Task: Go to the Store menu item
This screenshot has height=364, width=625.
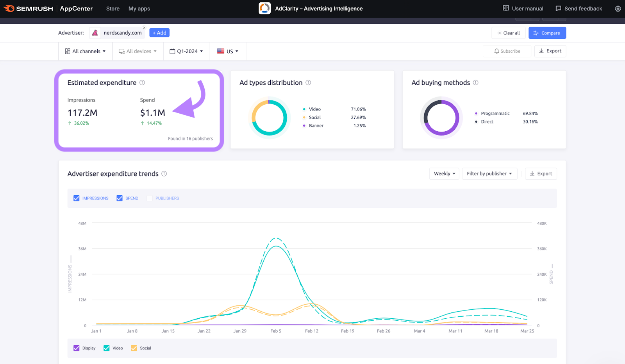Action: 112,8
